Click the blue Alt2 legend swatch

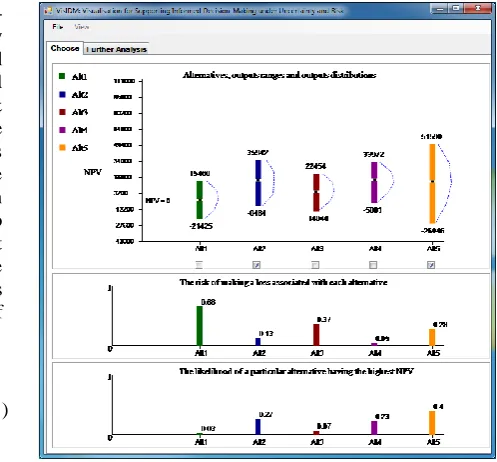[62, 94]
